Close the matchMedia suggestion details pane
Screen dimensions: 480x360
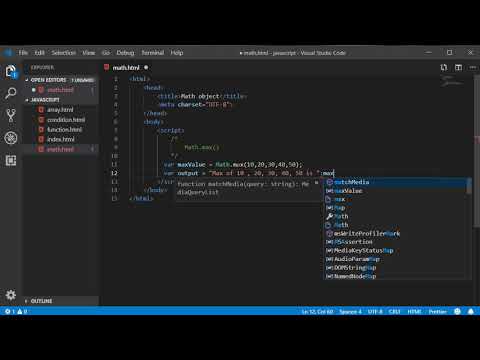click(x=316, y=183)
